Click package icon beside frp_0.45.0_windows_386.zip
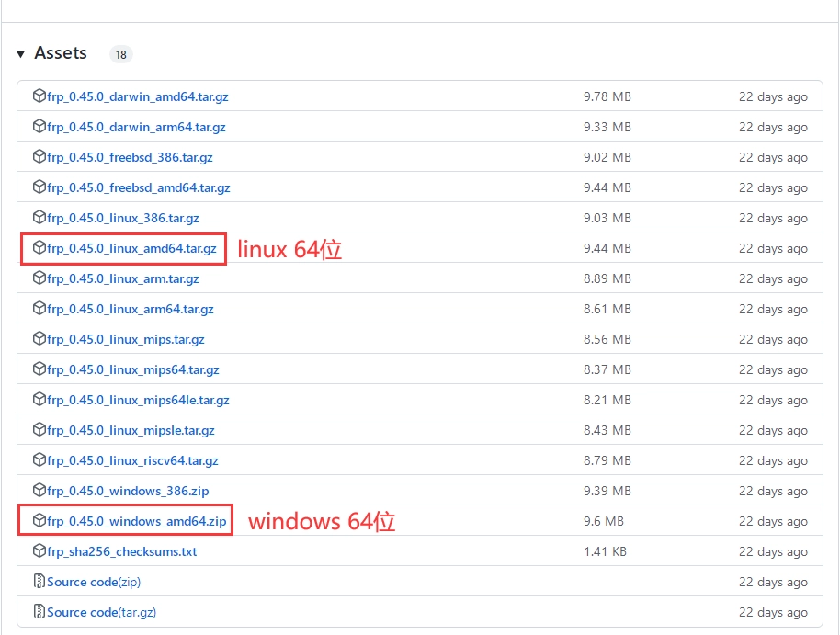The width and height of the screenshot is (840, 635). point(40,490)
